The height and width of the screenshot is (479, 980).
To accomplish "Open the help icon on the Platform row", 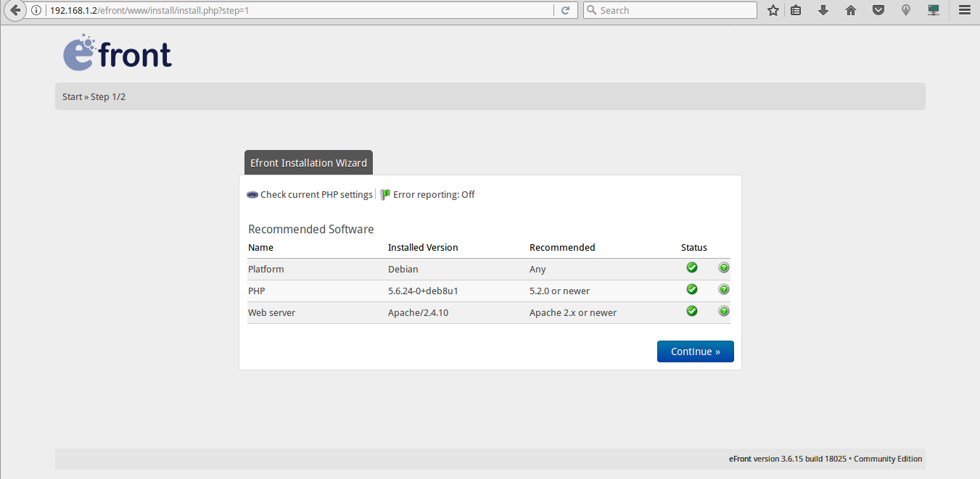I will (x=723, y=267).
